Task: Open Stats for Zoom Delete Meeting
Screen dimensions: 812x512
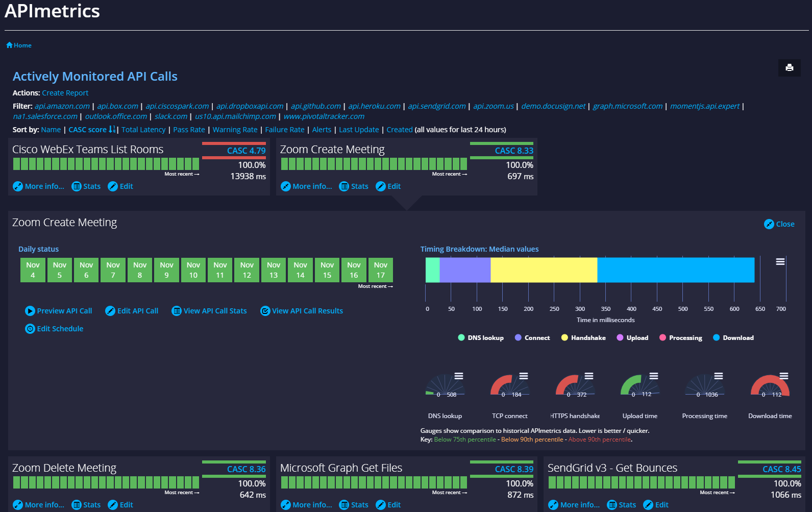Action: [x=86, y=505]
